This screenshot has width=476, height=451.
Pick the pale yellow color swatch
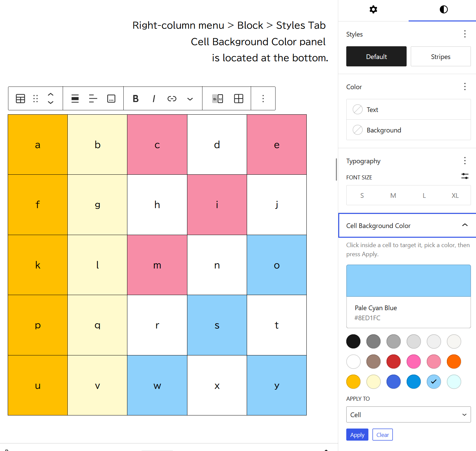pos(373,382)
